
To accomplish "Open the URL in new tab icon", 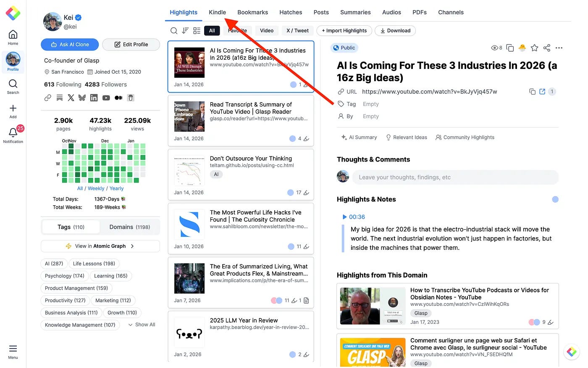I will click(542, 92).
